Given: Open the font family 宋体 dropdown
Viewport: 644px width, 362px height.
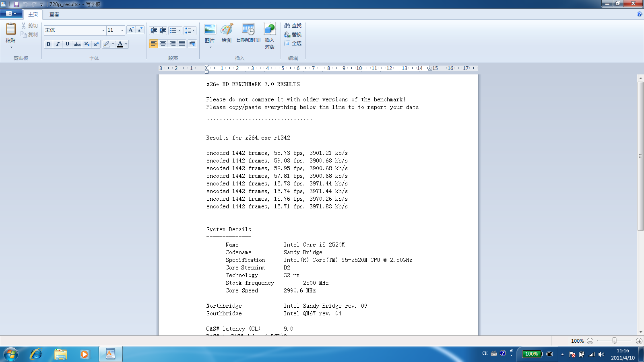Looking at the screenshot, I should [x=103, y=30].
